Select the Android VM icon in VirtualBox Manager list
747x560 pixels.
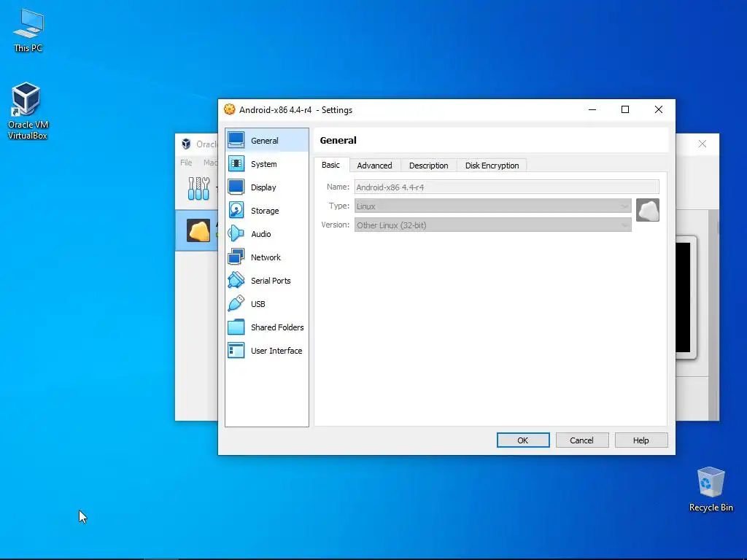198,230
